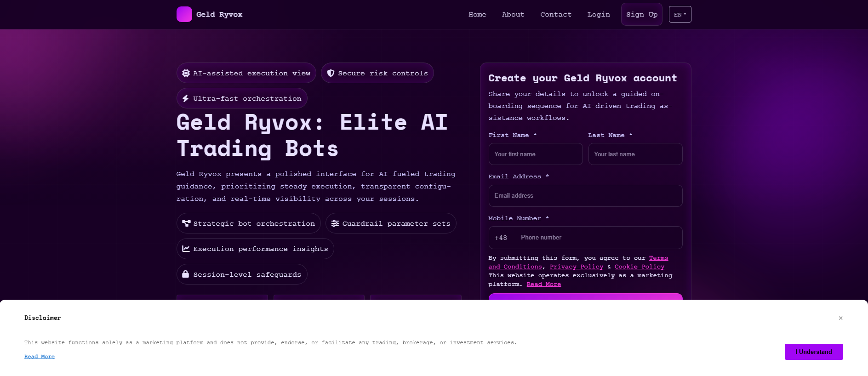Click the Guardrail parameter sets label

(x=396, y=223)
